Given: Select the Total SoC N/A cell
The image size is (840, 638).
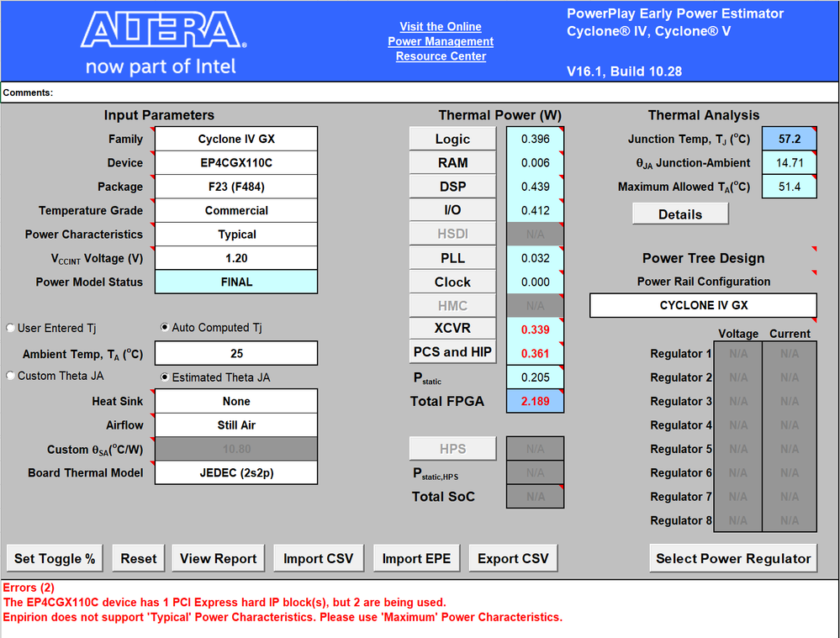Looking at the screenshot, I should (x=535, y=497).
